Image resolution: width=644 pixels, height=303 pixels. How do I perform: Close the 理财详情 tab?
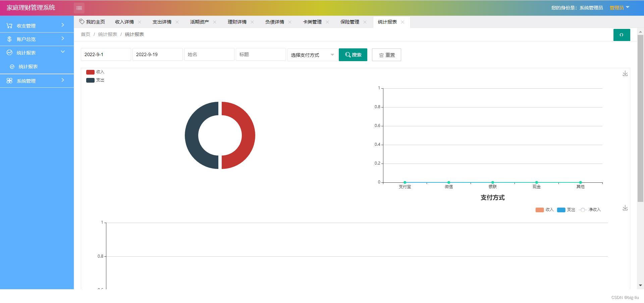(x=252, y=22)
